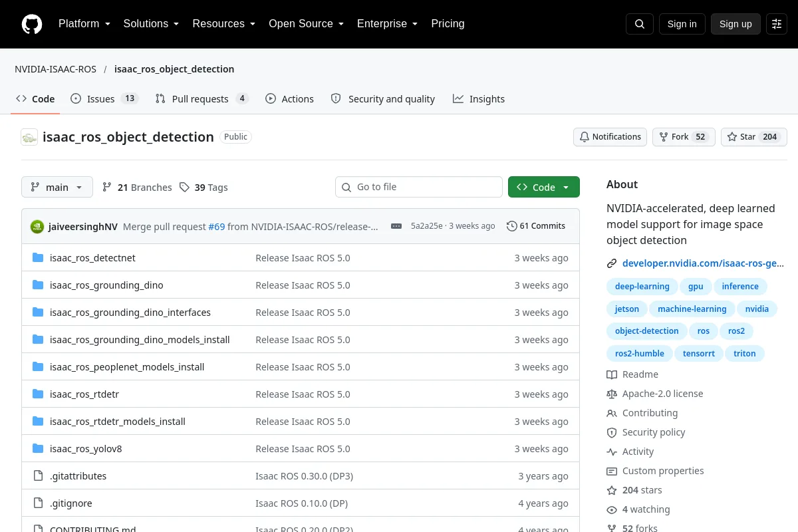798x532 pixels.
Task: Click the Sign up button
Action: 735,24
